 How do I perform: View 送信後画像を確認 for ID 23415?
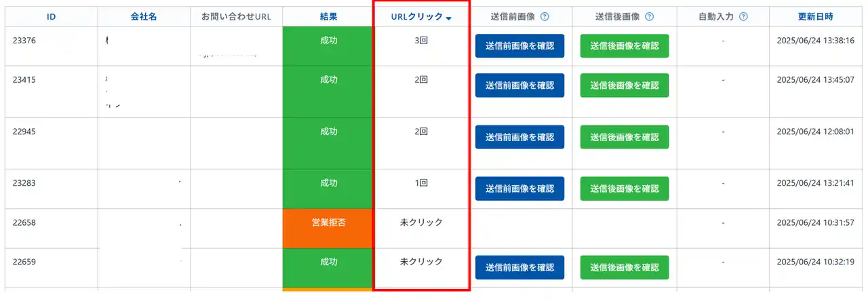coord(625,85)
